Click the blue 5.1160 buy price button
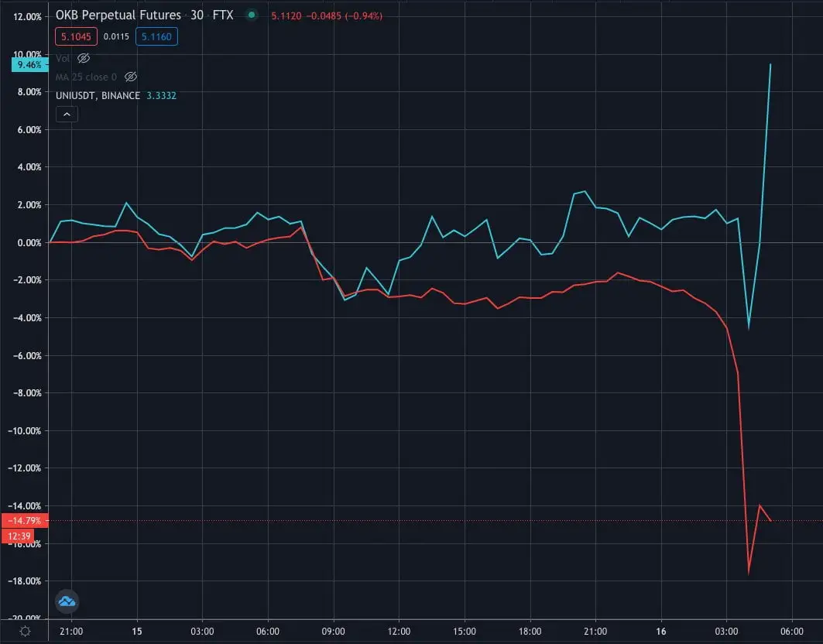The height and width of the screenshot is (644, 823). (156, 36)
